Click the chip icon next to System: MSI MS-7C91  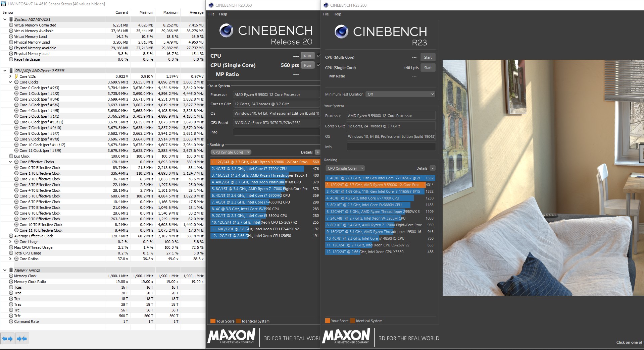coord(11,19)
